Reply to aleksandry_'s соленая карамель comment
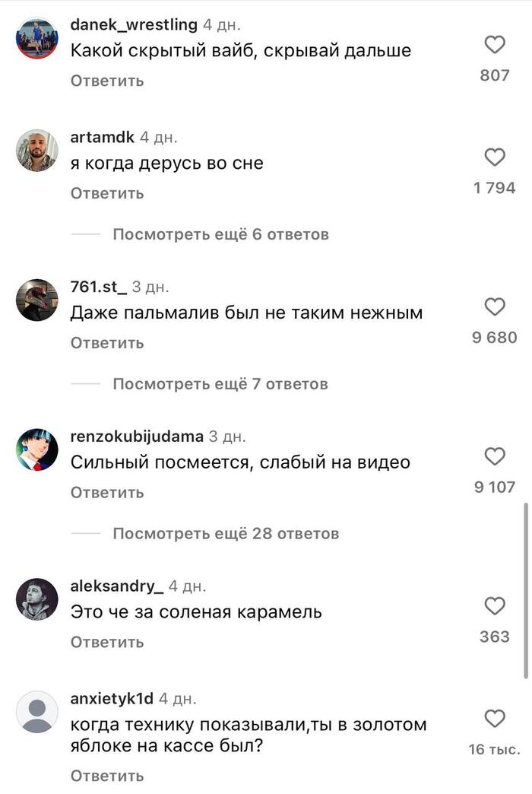 (107, 642)
